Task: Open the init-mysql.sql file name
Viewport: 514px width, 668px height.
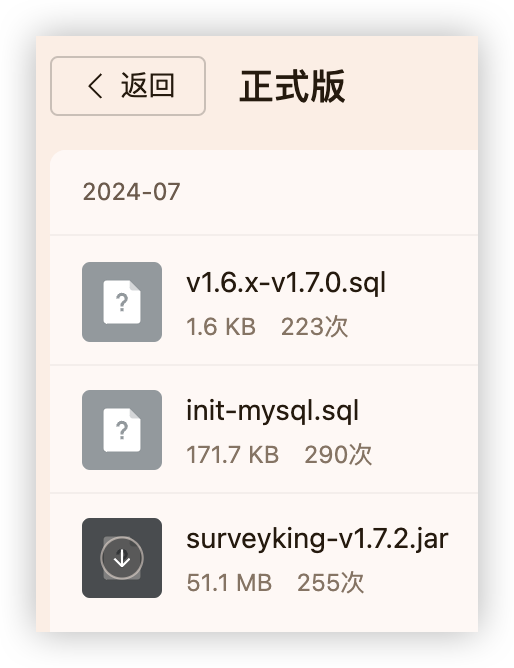Action: coord(273,411)
